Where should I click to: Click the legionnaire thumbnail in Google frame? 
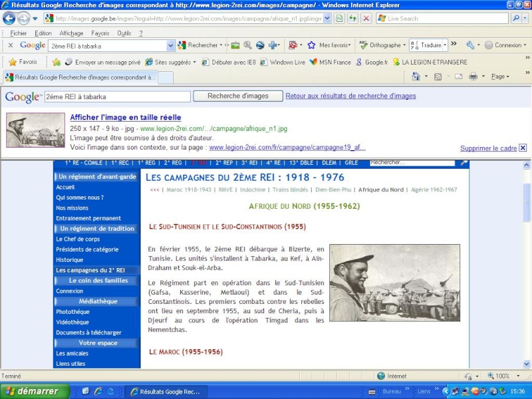click(x=36, y=130)
